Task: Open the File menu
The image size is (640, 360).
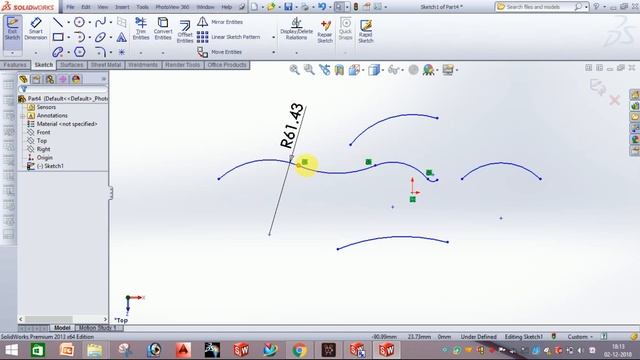Action: (71, 7)
